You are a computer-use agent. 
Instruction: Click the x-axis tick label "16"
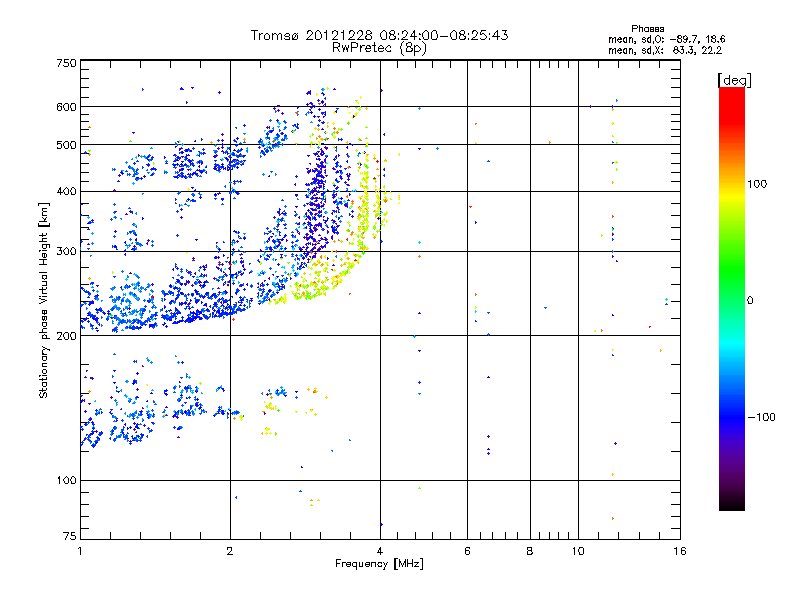click(680, 551)
